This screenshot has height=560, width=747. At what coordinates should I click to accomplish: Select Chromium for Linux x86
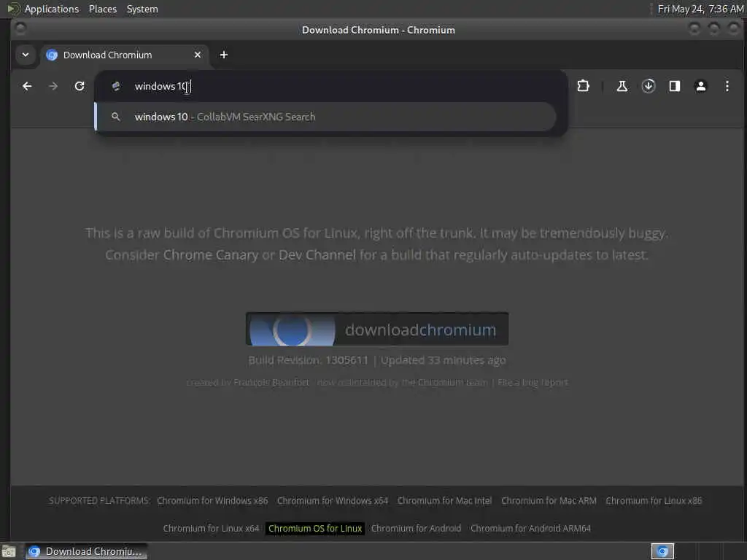pos(654,501)
